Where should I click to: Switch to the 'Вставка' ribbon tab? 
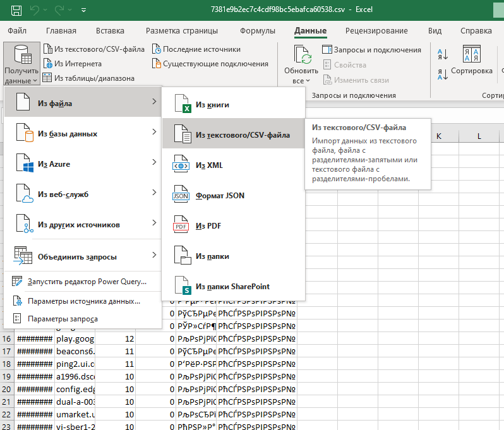coord(110,31)
